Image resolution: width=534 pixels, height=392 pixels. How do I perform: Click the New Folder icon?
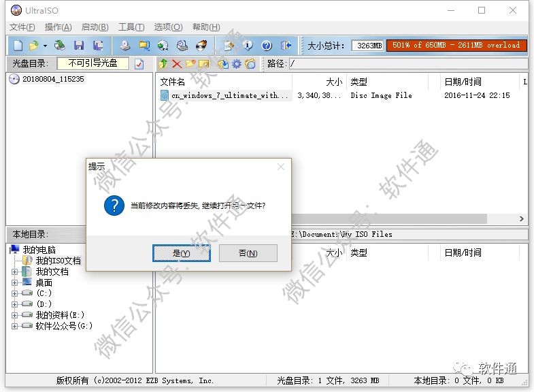(x=190, y=64)
